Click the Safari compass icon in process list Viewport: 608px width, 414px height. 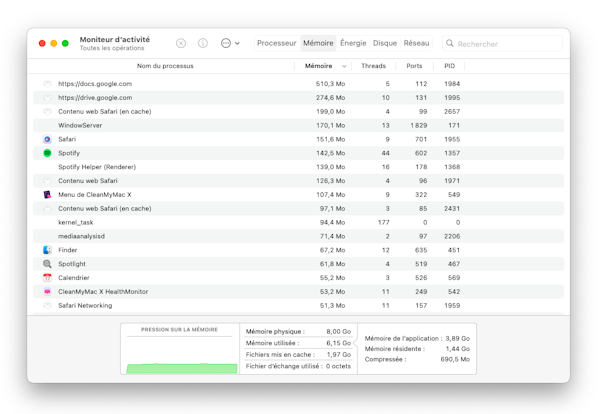(x=47, y=139)
